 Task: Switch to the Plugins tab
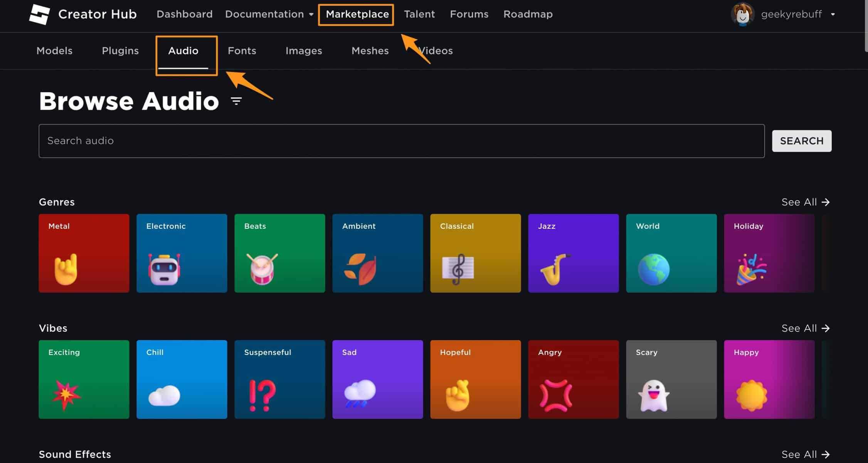[x=120, y=51]
